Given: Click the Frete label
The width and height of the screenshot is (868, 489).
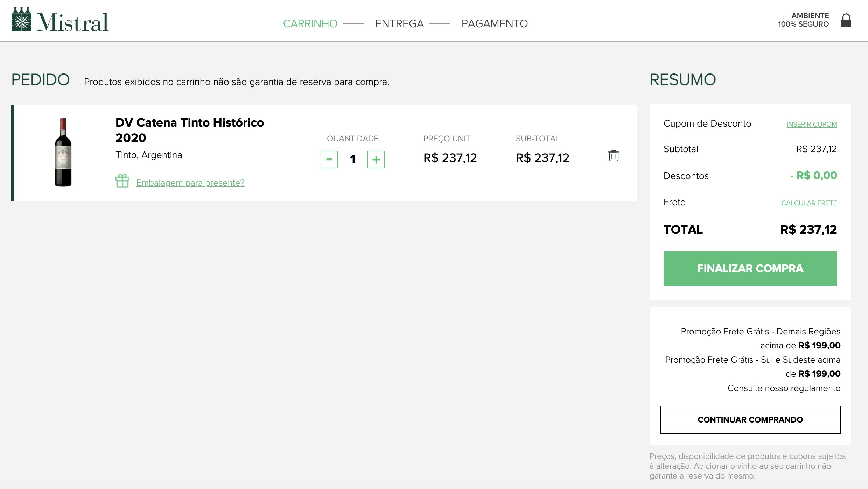Looking at the screenshot, I should pyautogui.click(x=674, y=202).
